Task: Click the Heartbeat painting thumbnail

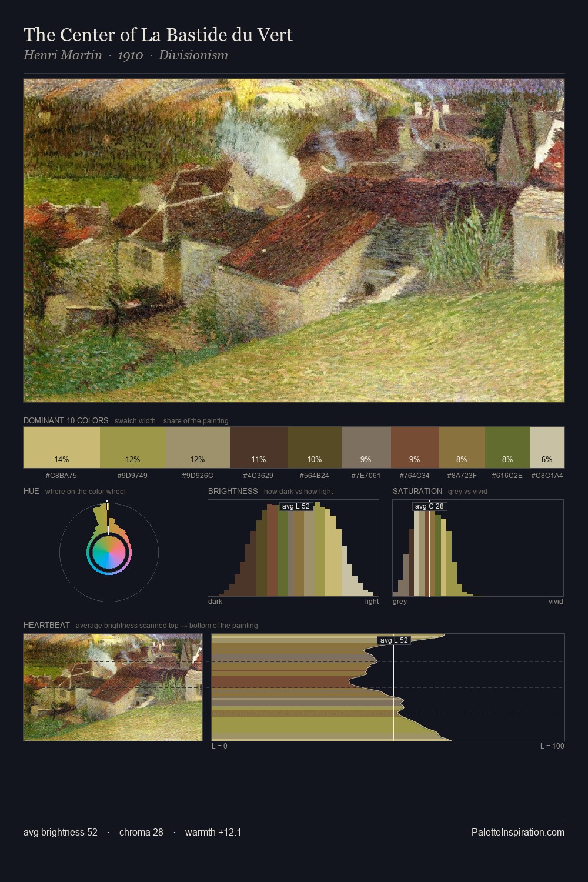Action: tap(113, 687)
